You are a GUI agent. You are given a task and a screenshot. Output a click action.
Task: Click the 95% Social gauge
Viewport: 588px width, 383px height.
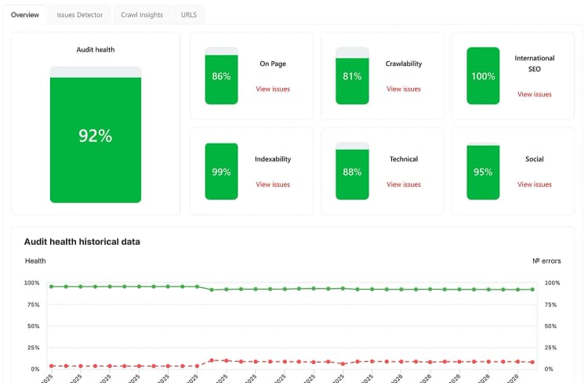point(483,171)
